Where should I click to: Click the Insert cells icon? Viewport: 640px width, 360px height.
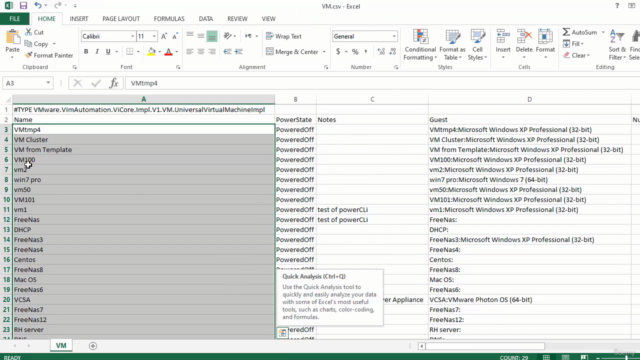click(x=503, y=37)
